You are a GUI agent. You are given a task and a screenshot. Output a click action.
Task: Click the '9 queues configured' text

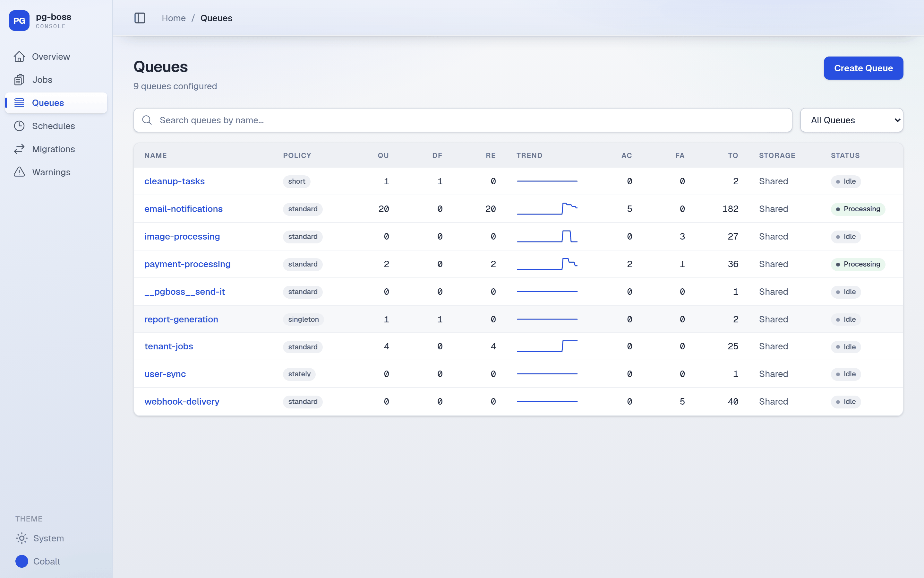(x=175, y=86)
